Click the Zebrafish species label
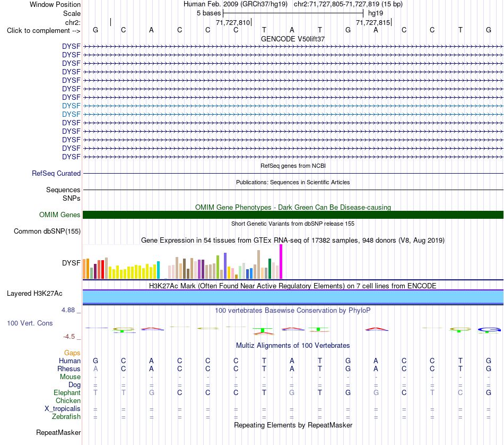The width and height of the screenshot is (504, 445). pos(66,417)
